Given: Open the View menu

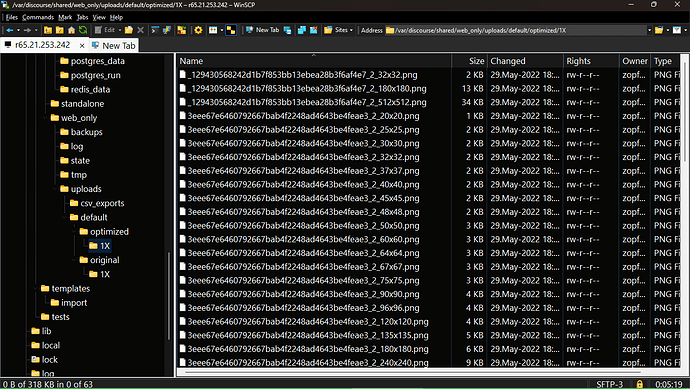Looking at the screenshot, I should (99, 17).
